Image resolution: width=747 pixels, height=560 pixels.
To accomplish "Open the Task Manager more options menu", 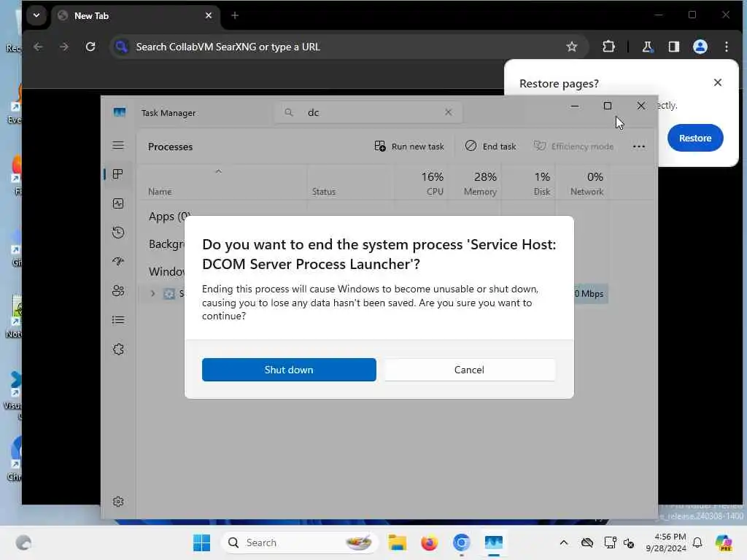I will pyautogui.click(x=639, y=146).
